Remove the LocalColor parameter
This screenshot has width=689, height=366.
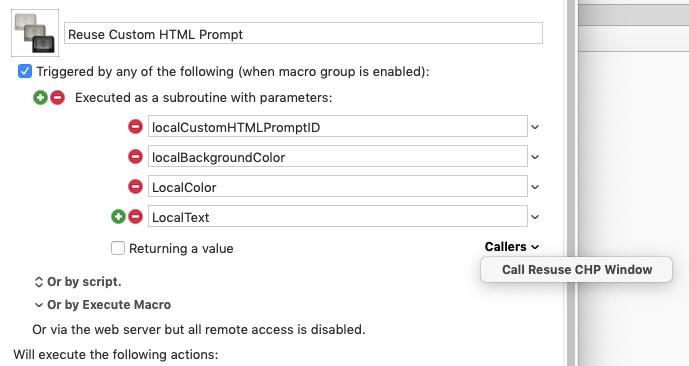click(x=135, y=187)
